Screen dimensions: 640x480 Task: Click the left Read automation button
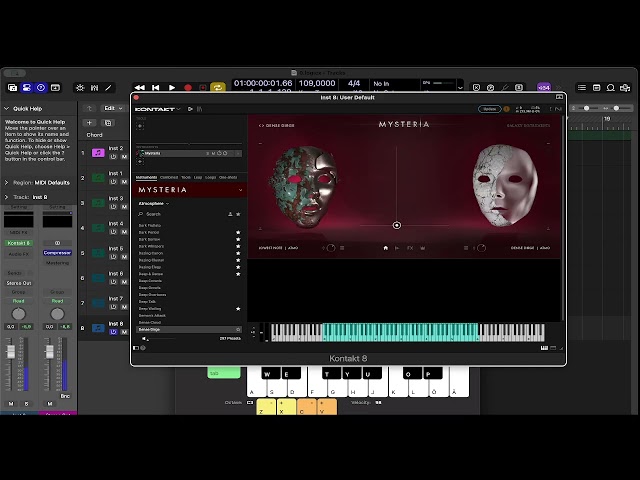click(19, 301)
